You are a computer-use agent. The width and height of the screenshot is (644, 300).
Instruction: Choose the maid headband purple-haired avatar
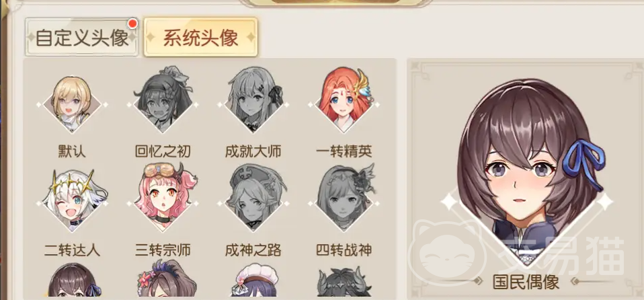coord(254,280)
